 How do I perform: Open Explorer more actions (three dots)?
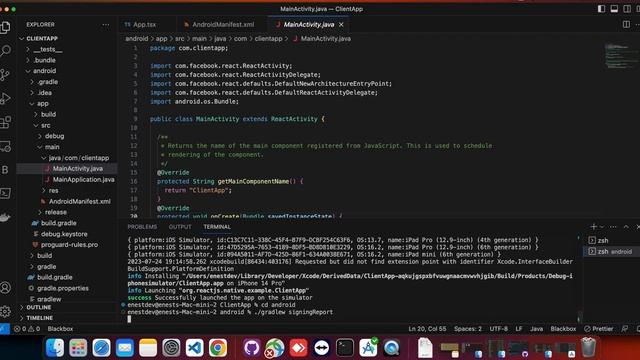[x=106, y=24]
